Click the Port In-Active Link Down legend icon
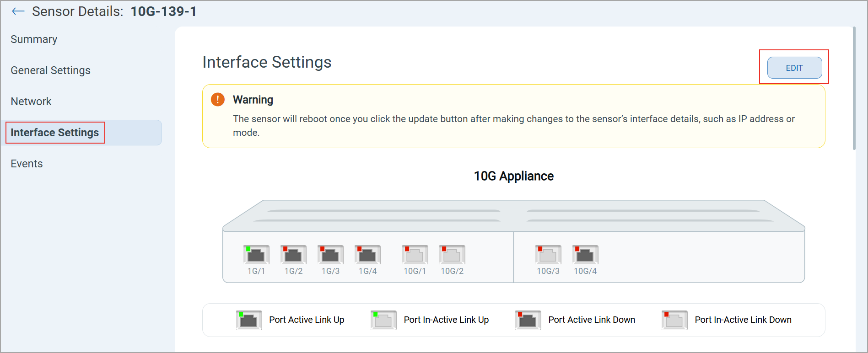This screenshot has width=868, height=353. point(674,320)
